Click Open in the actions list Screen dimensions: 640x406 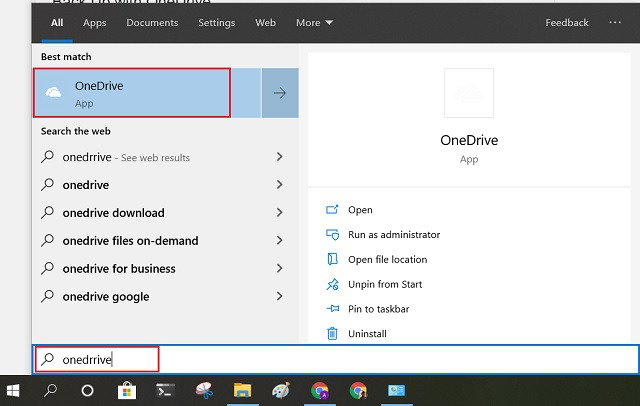pos(360,210)
